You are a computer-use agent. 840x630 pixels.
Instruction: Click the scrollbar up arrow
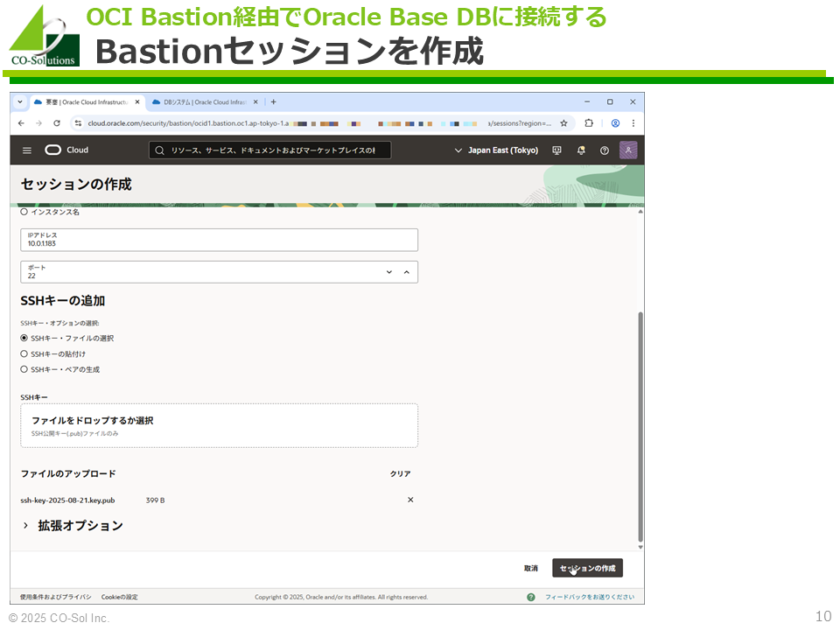pyautogui.click(x=640, y=212)
